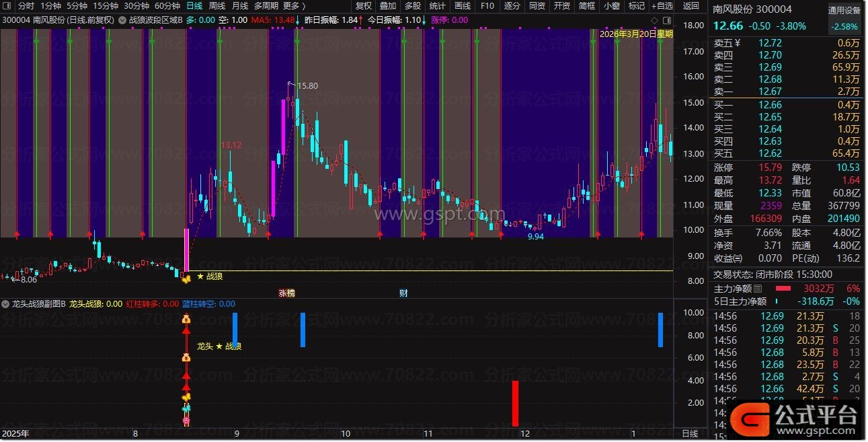Toggle the 叠加 overlay option
The width and height of the screenshot is (868, 442).
(388, 6)
